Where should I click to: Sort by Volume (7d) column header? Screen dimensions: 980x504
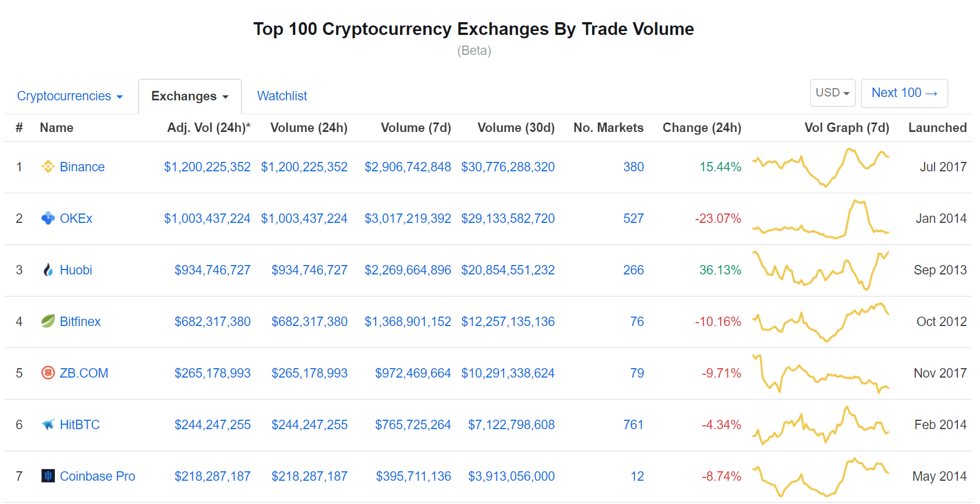[x=416, y=128]
